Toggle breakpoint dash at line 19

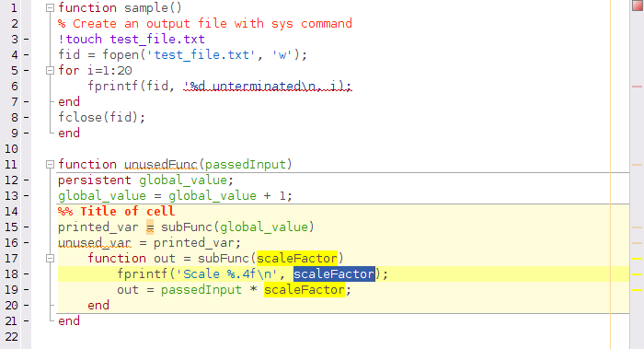point(27,290)
